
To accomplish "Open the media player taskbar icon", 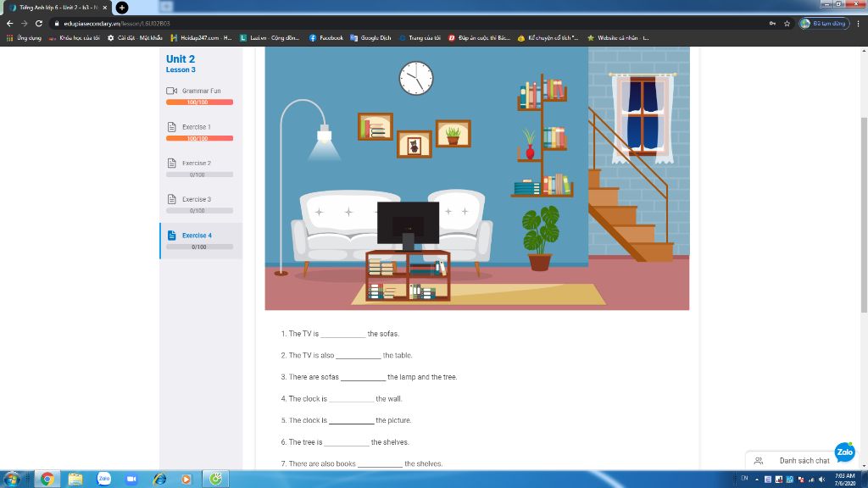I will (x=186, y=480).
